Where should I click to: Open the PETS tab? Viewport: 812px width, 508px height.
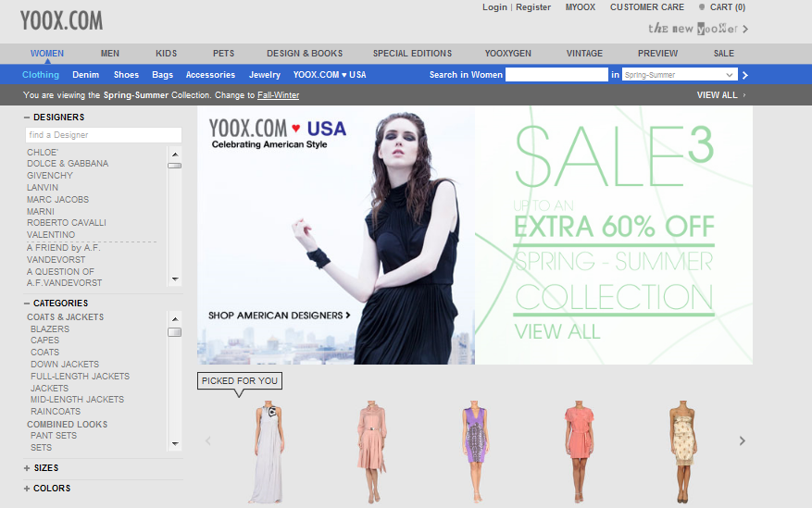[x=224, y=54]
